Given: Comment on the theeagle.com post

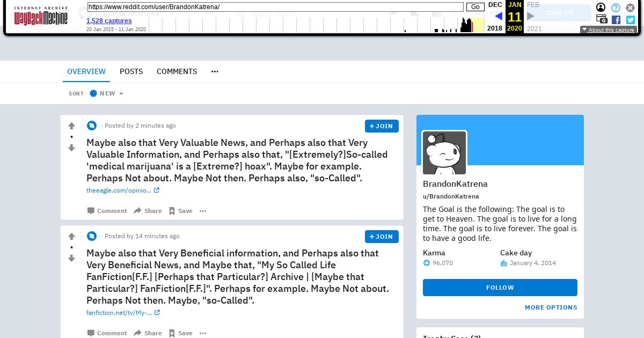Looking at the screenshot, I should [x=107, y=211].
